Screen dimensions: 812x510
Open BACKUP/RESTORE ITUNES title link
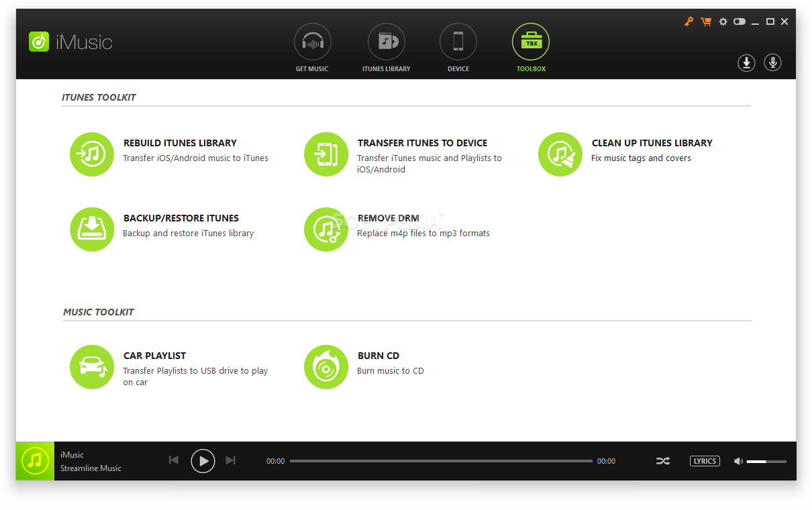[181, 218]
